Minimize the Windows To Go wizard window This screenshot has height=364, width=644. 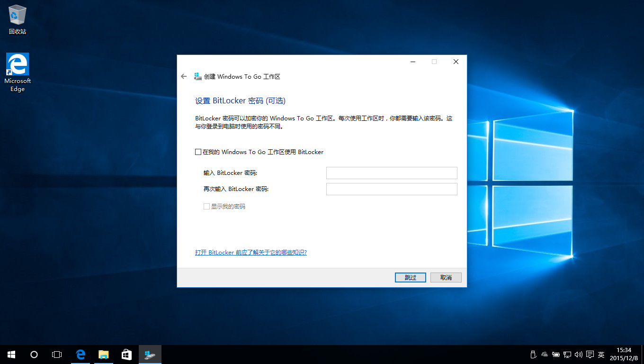[413, 62]
